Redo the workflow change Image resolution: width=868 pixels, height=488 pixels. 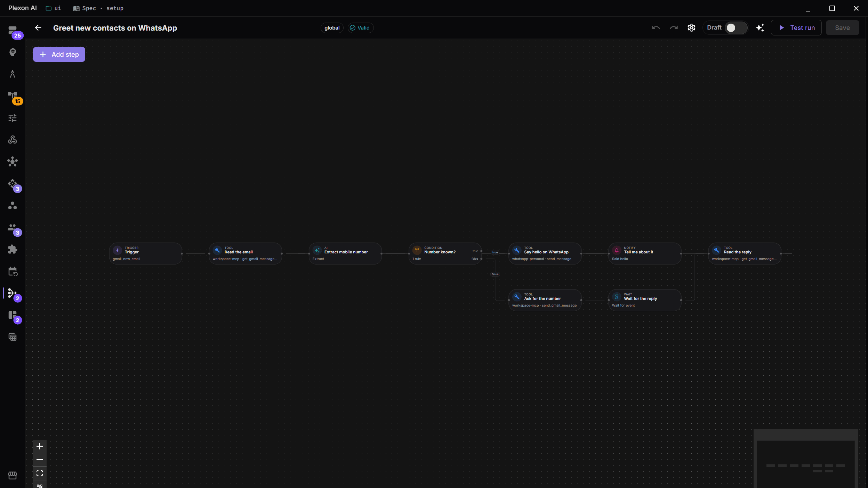point(674,28)
